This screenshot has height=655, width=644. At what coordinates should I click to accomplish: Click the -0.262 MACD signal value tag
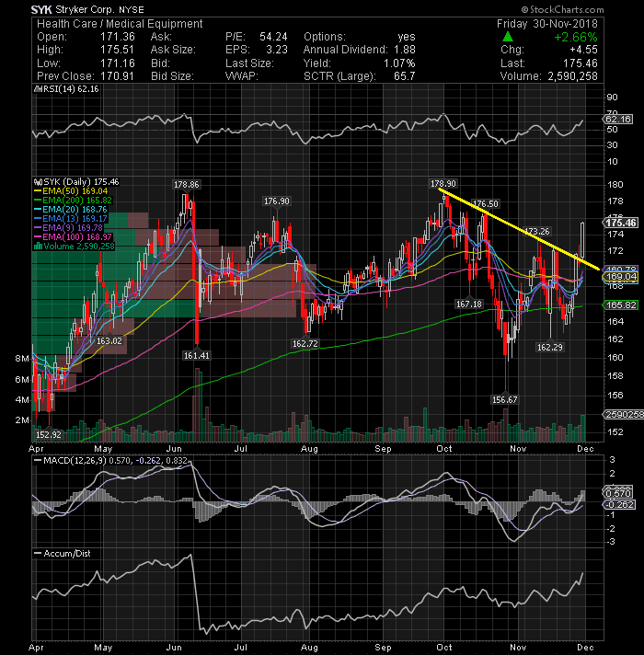click(x=619, y=505)
